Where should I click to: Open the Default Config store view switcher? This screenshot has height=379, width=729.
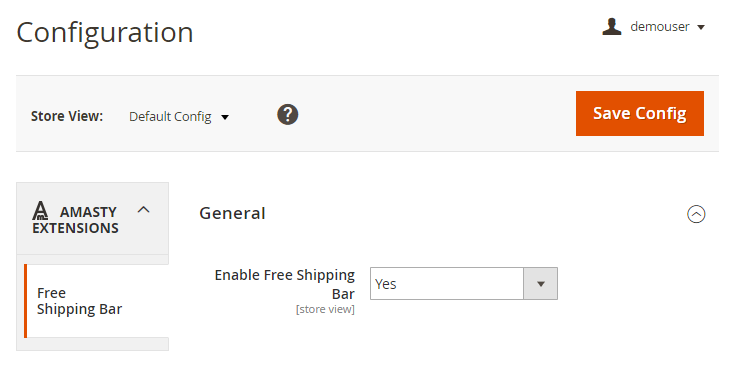tap(179, 116)
